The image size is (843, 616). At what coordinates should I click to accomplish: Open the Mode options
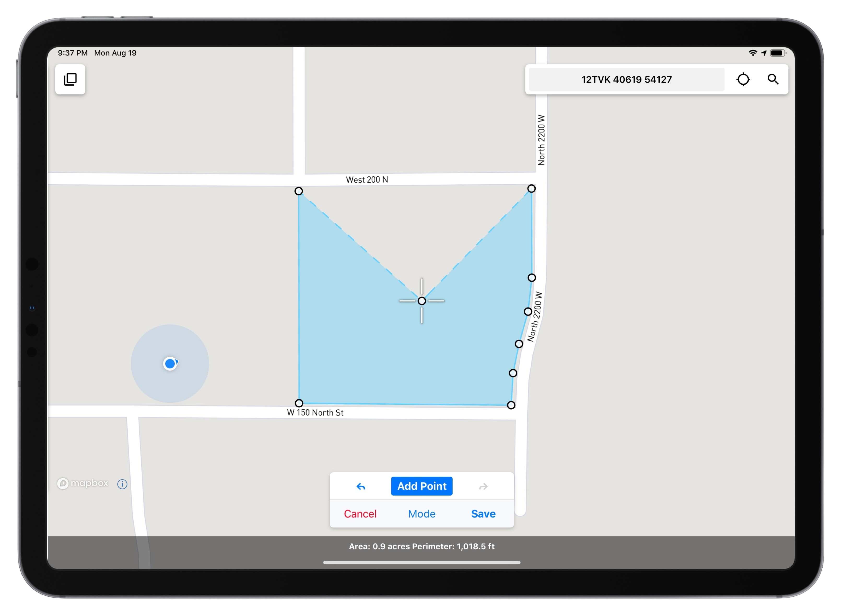pyautogui.click(x=421, y=514)
